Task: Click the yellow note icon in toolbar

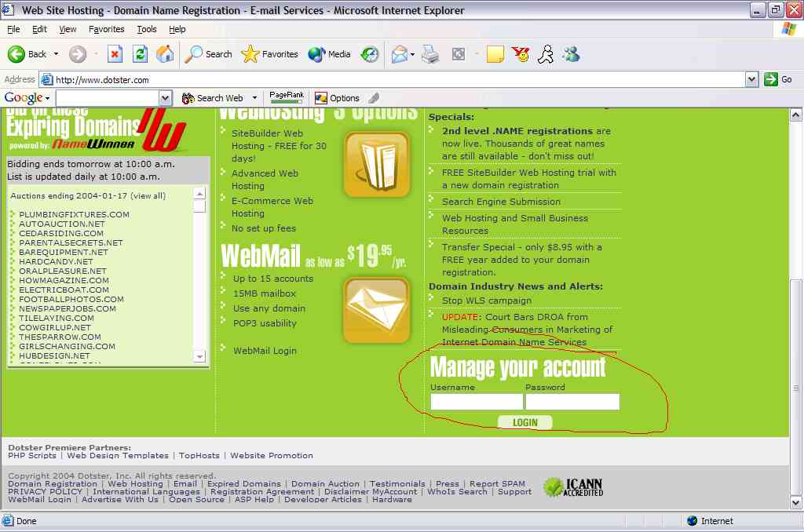Action: [495, 54]
